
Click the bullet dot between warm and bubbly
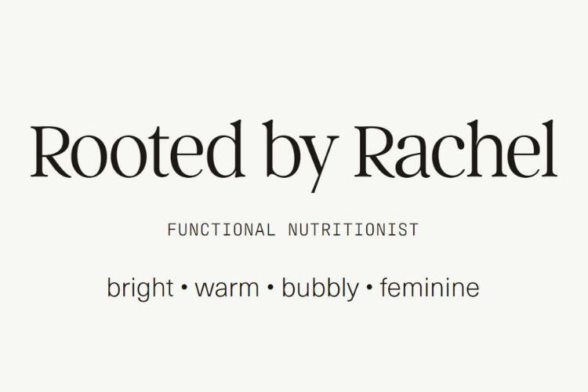pos(270,288)
